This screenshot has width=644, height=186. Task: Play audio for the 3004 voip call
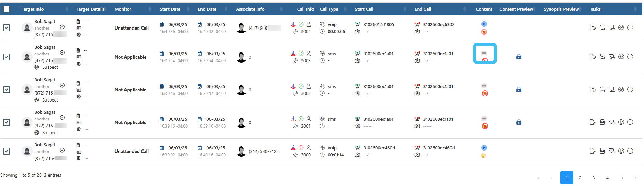pyautogui.click(x=484, y=24)
